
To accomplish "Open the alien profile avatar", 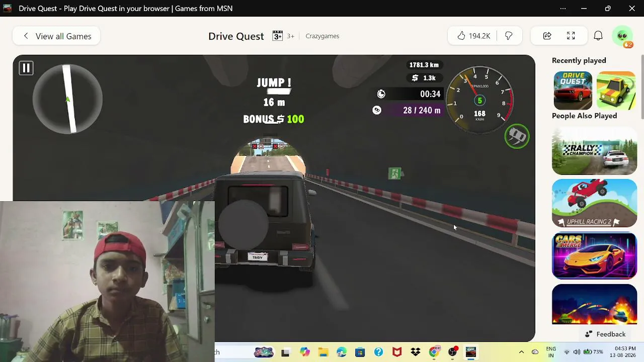I will click(x=622, y=36).
